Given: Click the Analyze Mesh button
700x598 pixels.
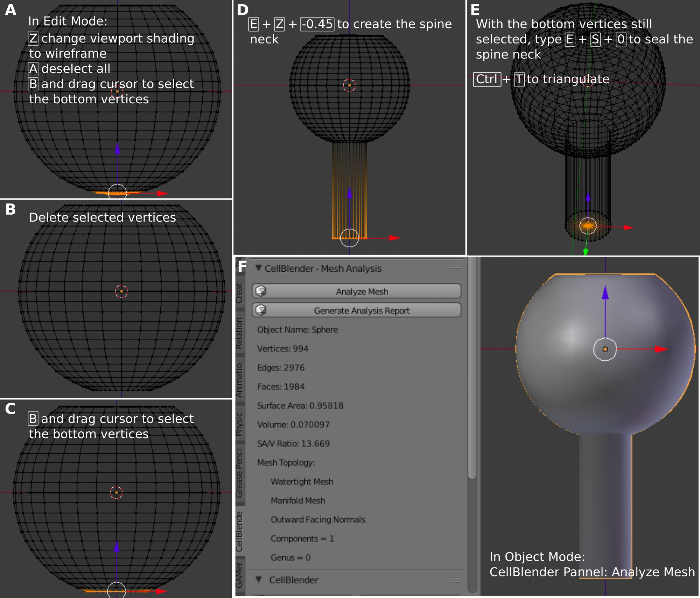Looking at the screenshot, I should click(362, 291).
